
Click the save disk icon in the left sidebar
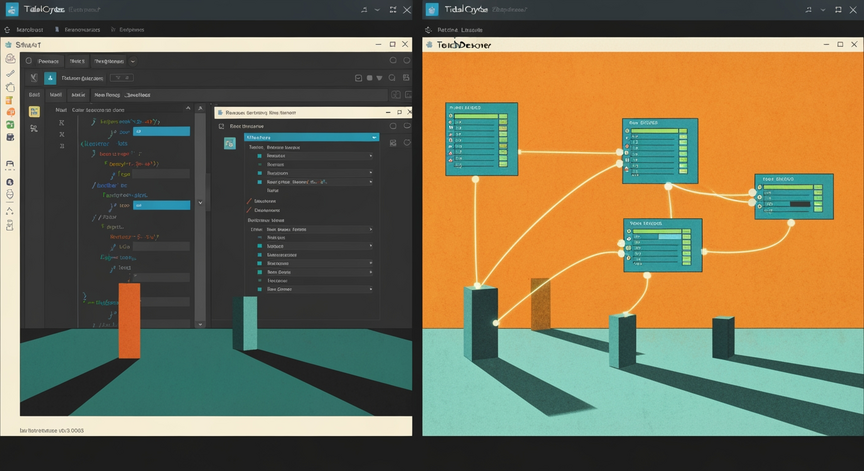coord(10,137)
